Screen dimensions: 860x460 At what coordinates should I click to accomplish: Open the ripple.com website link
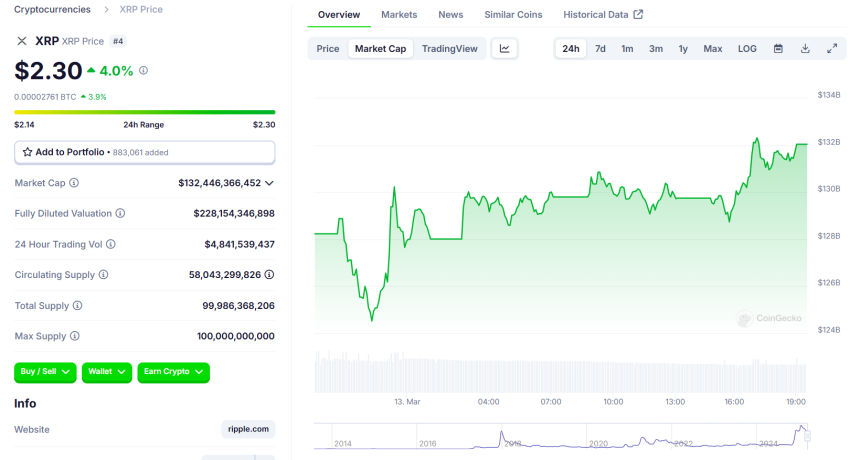[248, 429]
